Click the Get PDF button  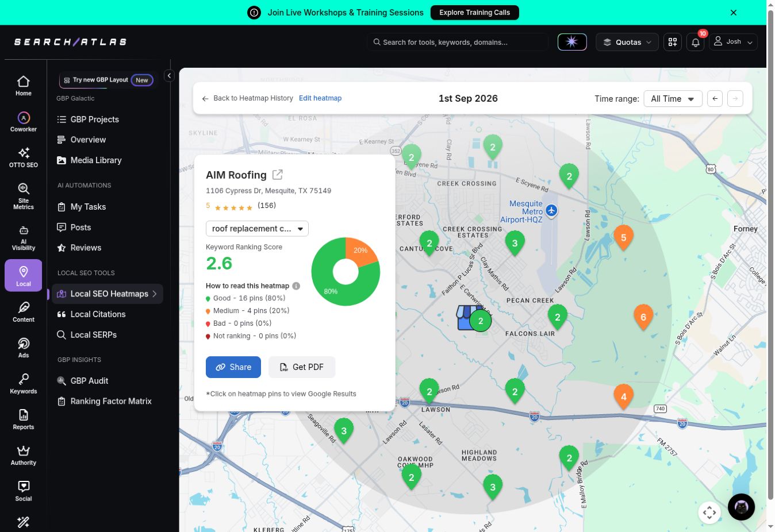coord(302,367)
